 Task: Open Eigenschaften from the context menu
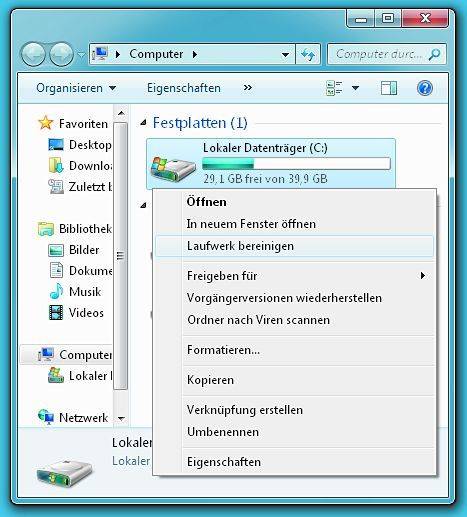point(224,462)
